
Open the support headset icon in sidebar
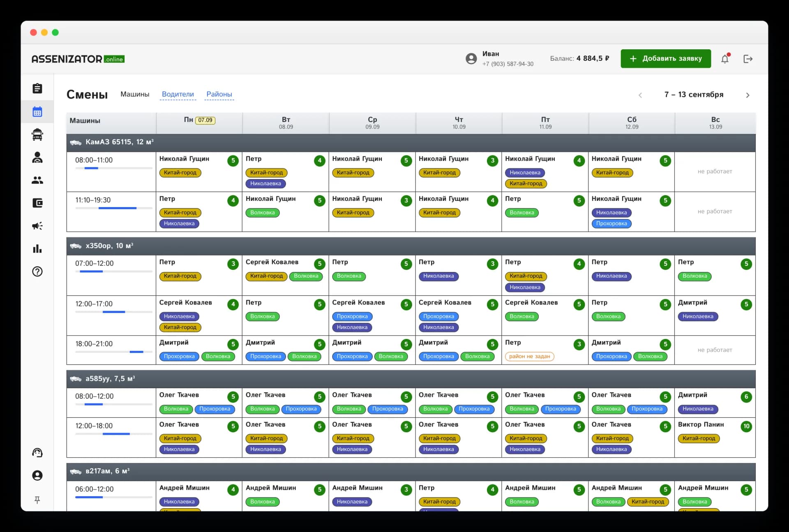(37, 453)
